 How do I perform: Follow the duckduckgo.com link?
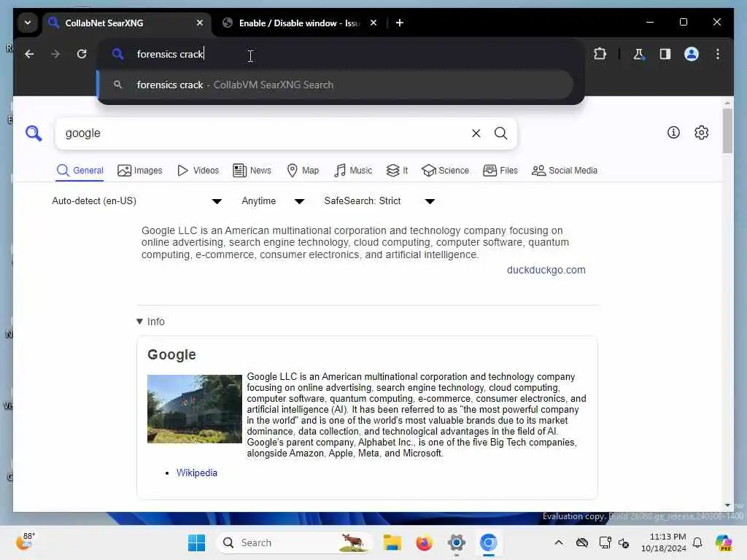coord(546,270)
